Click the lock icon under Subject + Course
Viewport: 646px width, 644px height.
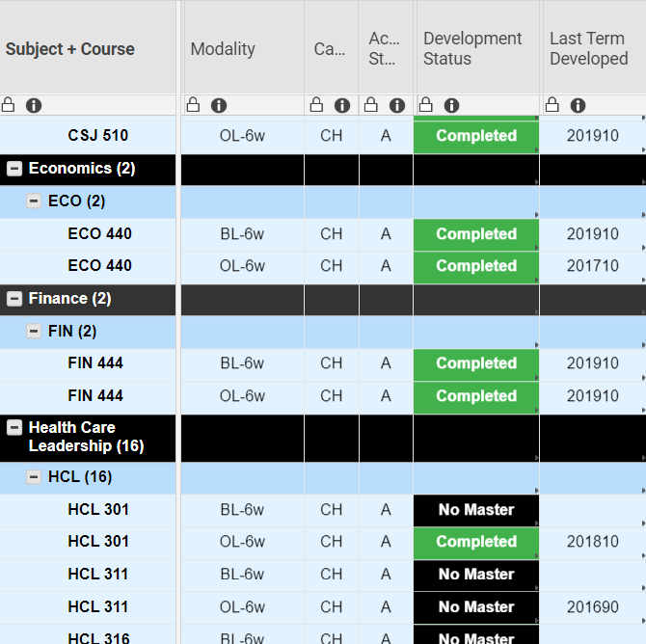pos(8,105)
